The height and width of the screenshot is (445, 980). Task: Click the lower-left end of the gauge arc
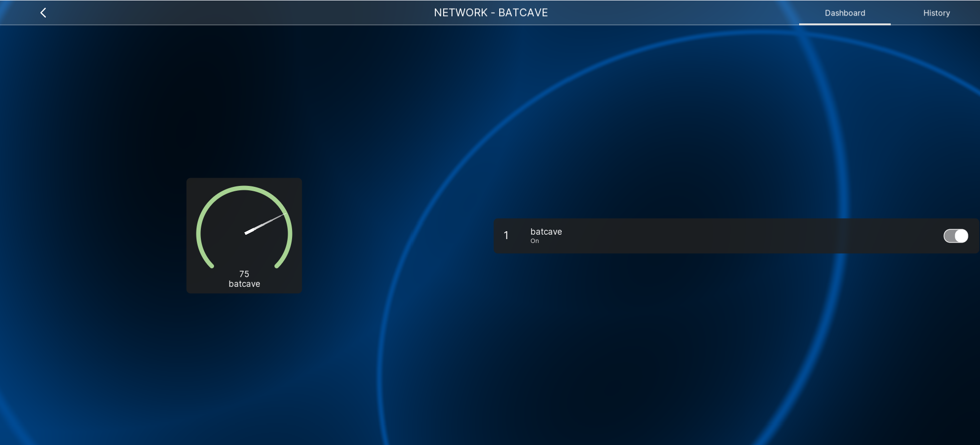tap(211, 266)
